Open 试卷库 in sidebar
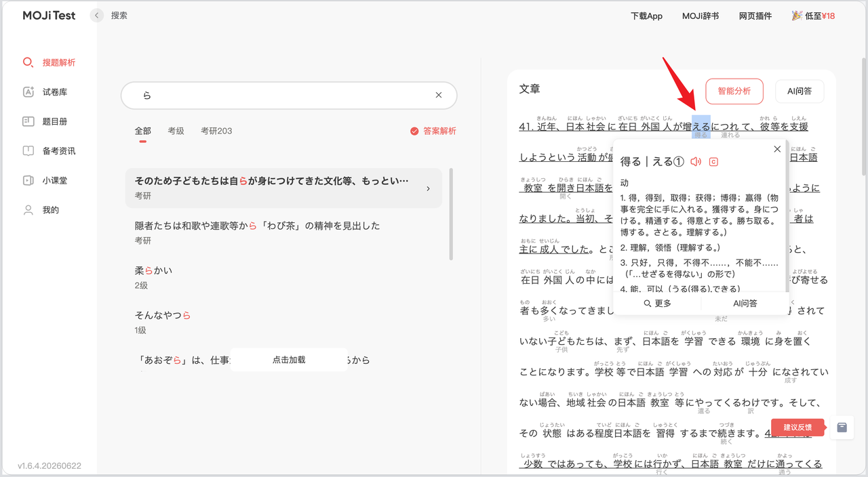 pos(45,92)
